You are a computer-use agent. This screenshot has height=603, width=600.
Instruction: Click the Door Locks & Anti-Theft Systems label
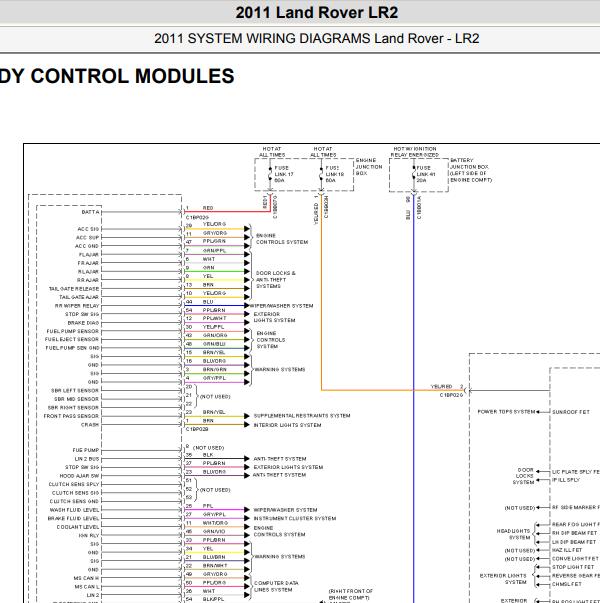(276, 280)
